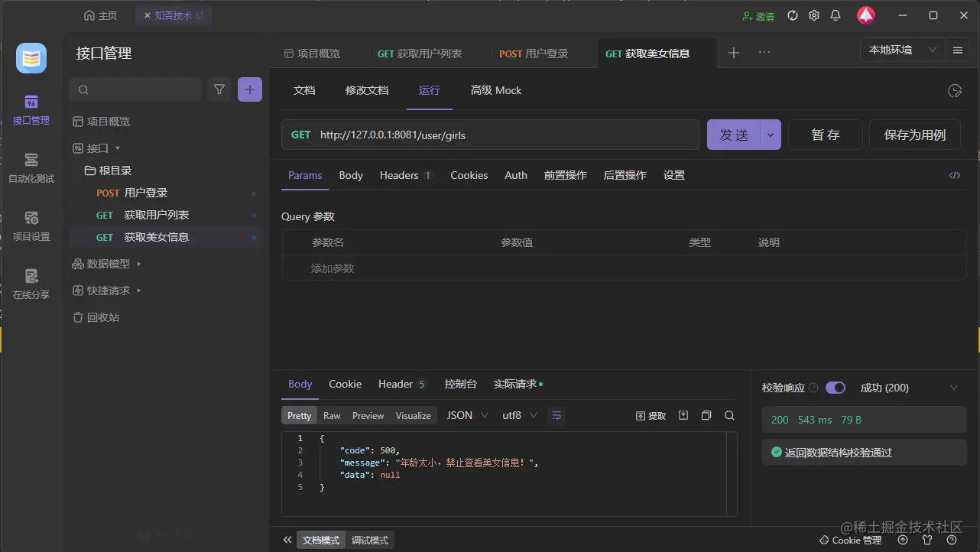Click the 校验响应 info help icon

pos(813,388)
